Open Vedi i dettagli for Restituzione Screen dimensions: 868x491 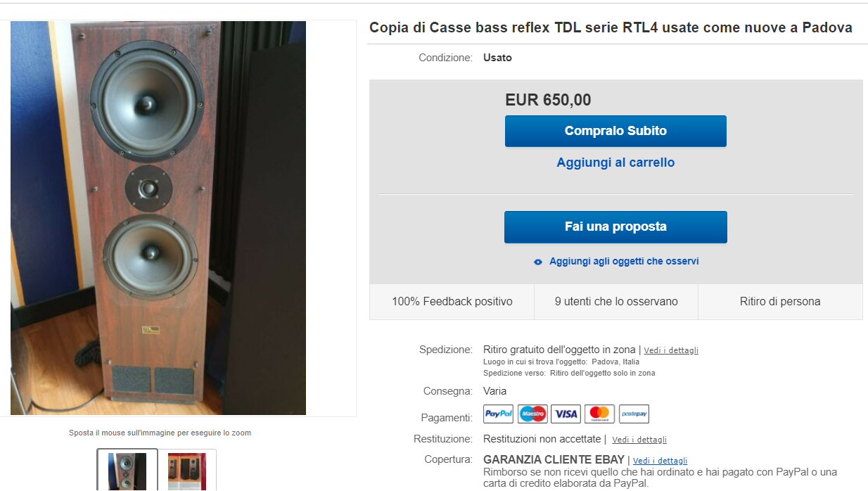[639, 440]
